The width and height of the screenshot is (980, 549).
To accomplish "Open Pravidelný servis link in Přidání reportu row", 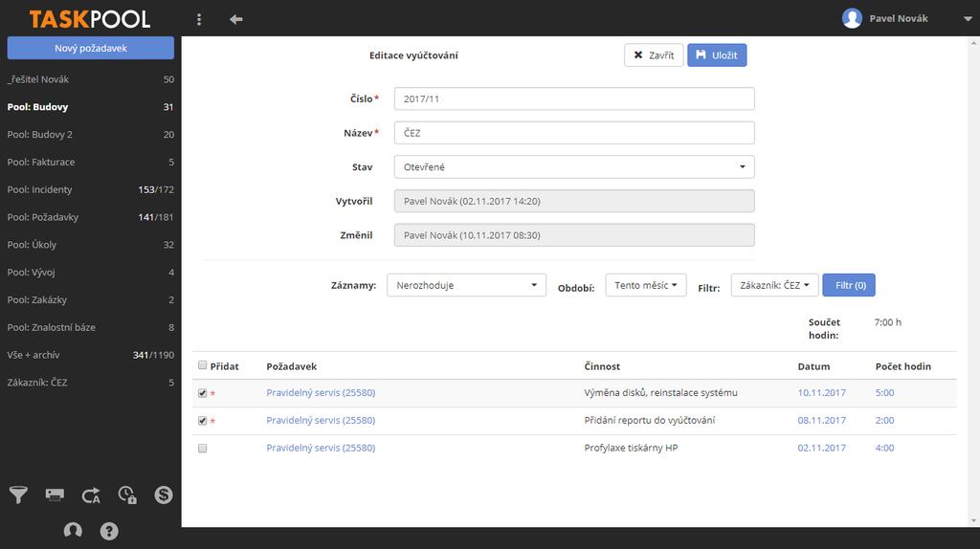I will pyautogui.click(x=321, y=420).
